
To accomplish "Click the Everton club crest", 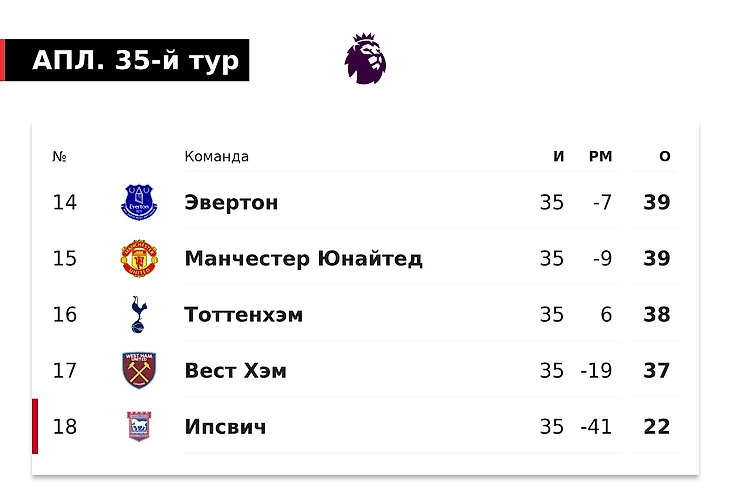I will 138,203.
